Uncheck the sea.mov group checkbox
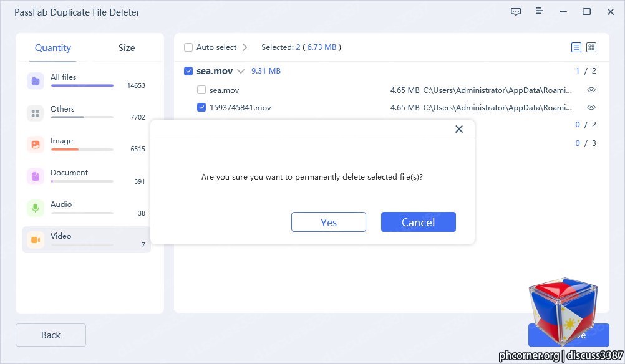Image resolution: width=625 pixels, height=364 pixels. (x=188, y=71)
